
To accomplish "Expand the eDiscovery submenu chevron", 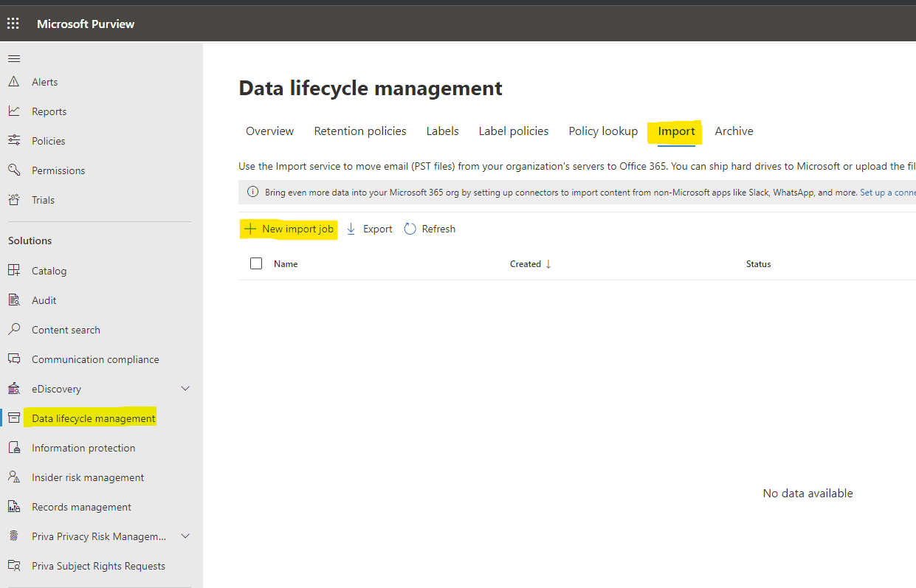I will 185,389.
